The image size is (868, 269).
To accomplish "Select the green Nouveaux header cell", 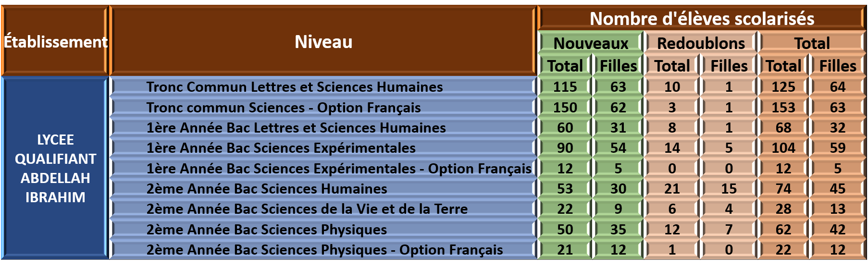I will click(x=590, y=43).
